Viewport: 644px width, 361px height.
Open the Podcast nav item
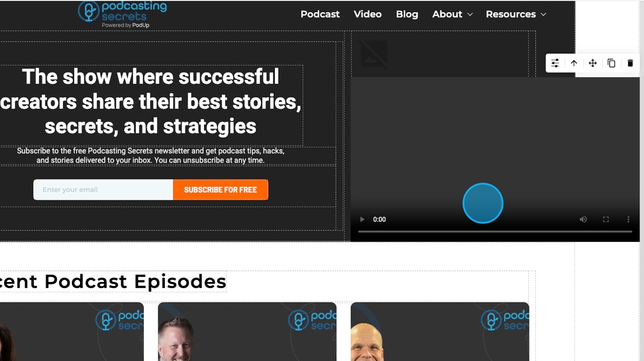click(320, 14)
